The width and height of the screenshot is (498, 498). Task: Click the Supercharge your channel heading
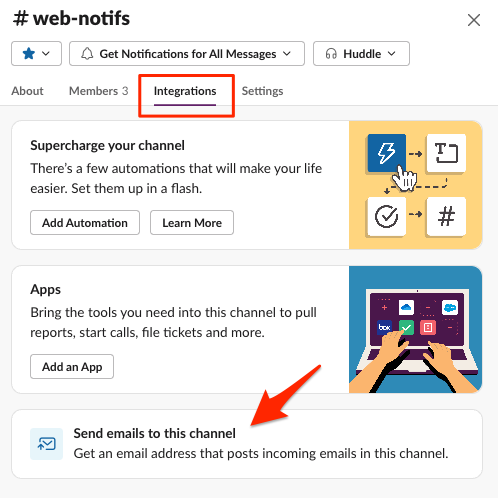[x=107, y=146]
